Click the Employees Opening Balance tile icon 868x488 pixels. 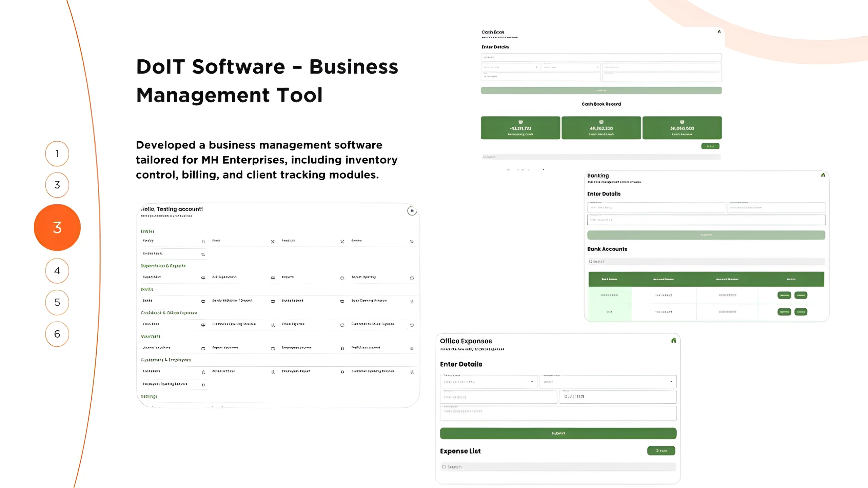203,385
